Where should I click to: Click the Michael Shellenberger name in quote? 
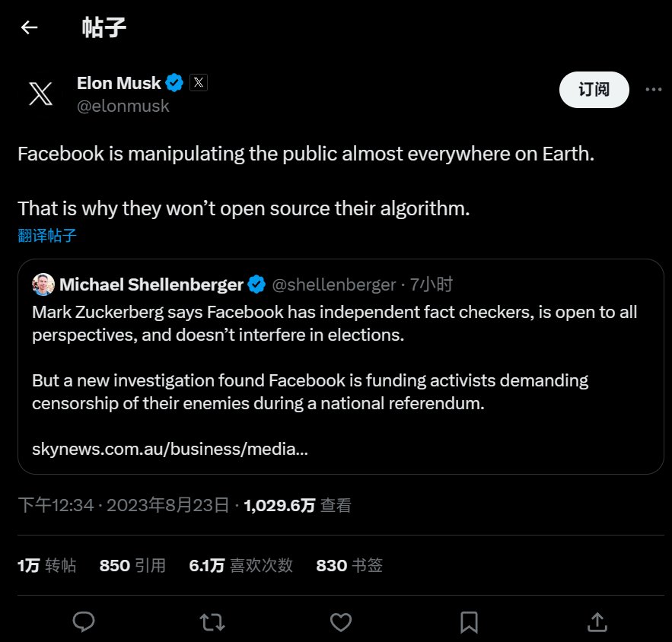[x=151, y=284]
